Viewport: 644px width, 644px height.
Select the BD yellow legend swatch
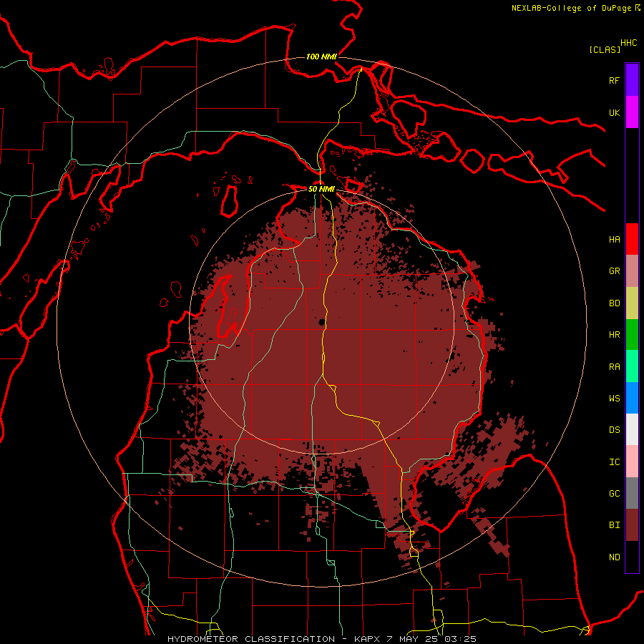pyautogui.click(x=632, y=303)
